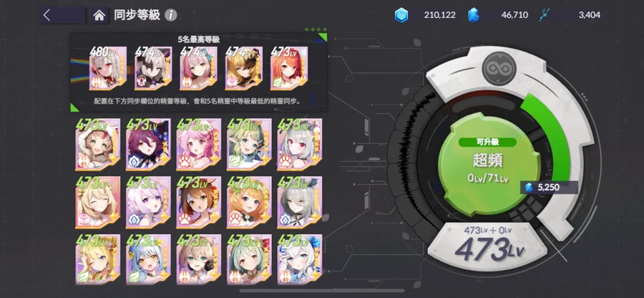Select the blonde smiling character in the second slot row
Screen dimensions: 644x298
(x=98, y=202)
